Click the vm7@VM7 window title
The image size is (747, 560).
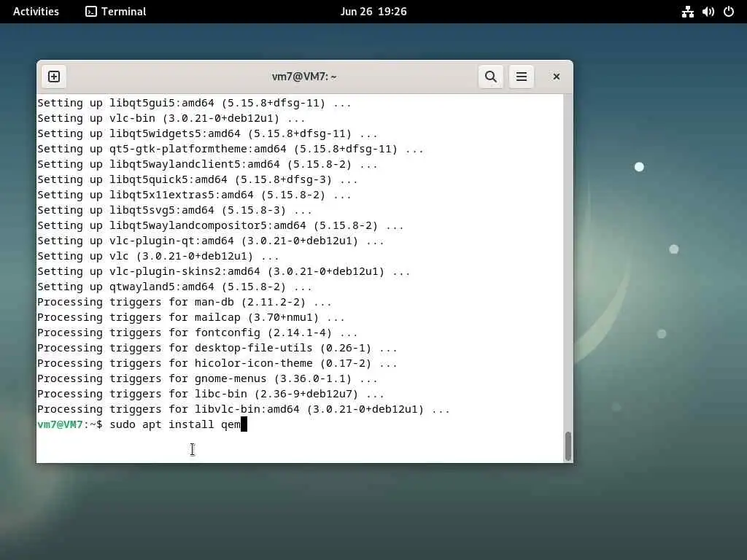304,77
